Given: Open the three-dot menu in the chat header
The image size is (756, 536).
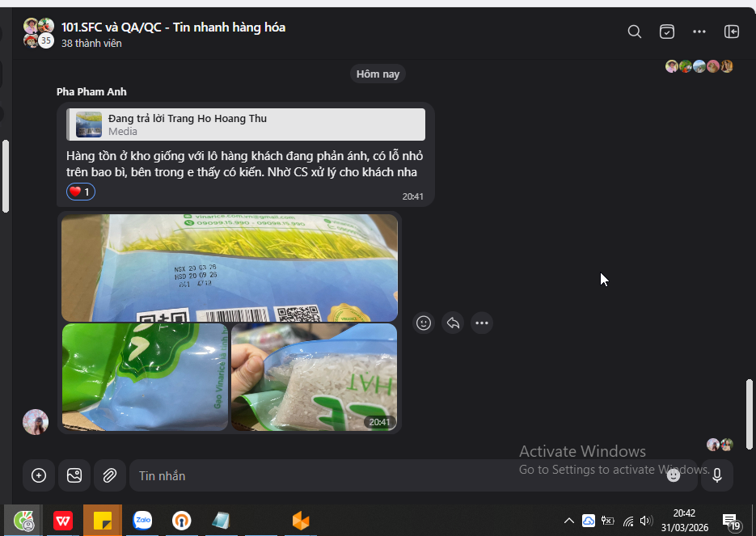Looking at the screenshot, I should pos(699,32).
